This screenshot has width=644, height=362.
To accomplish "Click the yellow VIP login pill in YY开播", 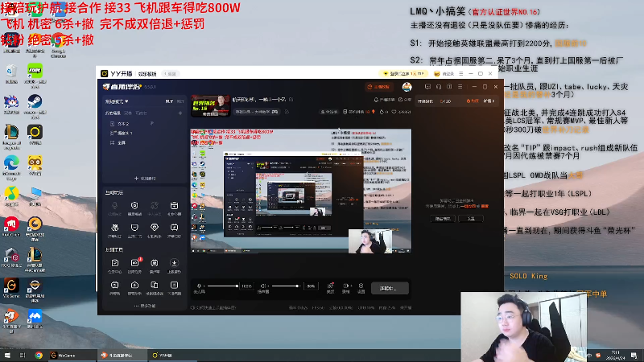I will 403,73.
